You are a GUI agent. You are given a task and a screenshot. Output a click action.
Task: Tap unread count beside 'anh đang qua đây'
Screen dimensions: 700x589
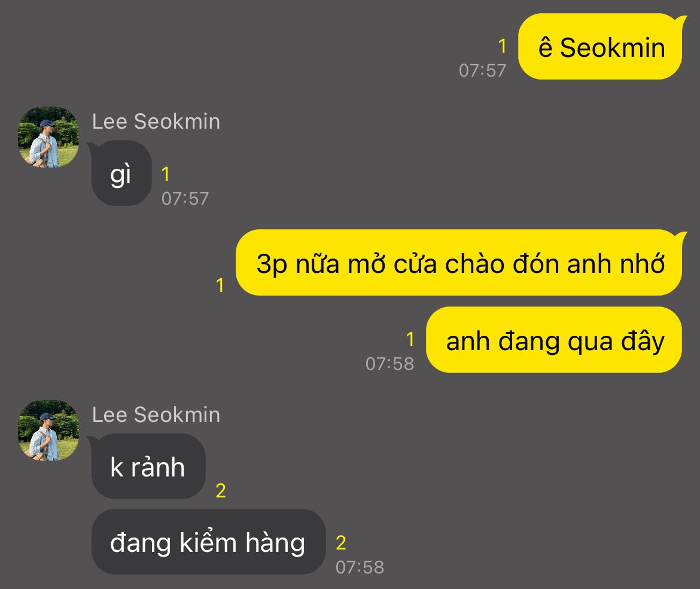410,340
